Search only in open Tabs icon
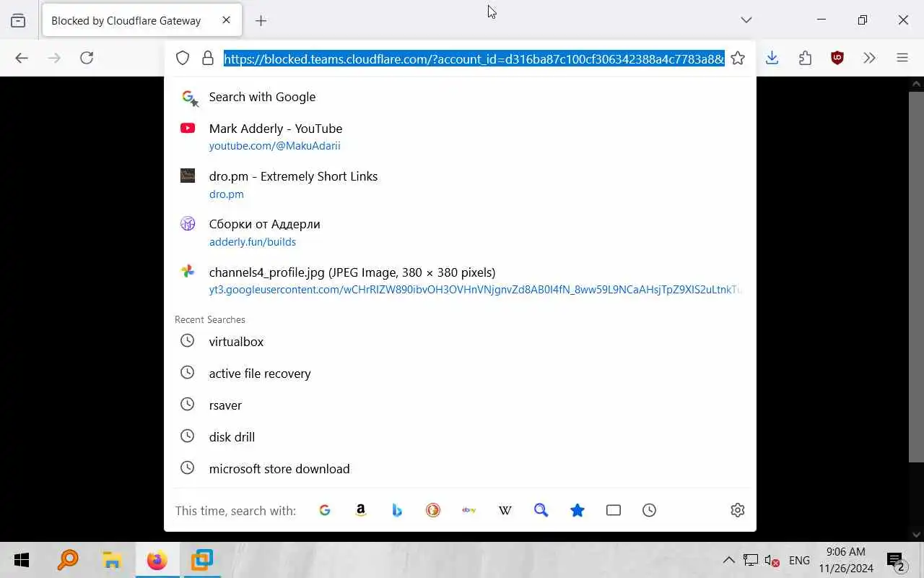This screenshot has width=924, height=578. pyautogui.click(x=614, y=510)
